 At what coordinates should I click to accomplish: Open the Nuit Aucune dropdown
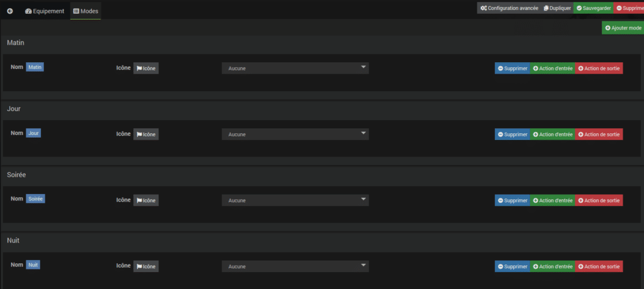pyautogui.click(x=296, y=266)
